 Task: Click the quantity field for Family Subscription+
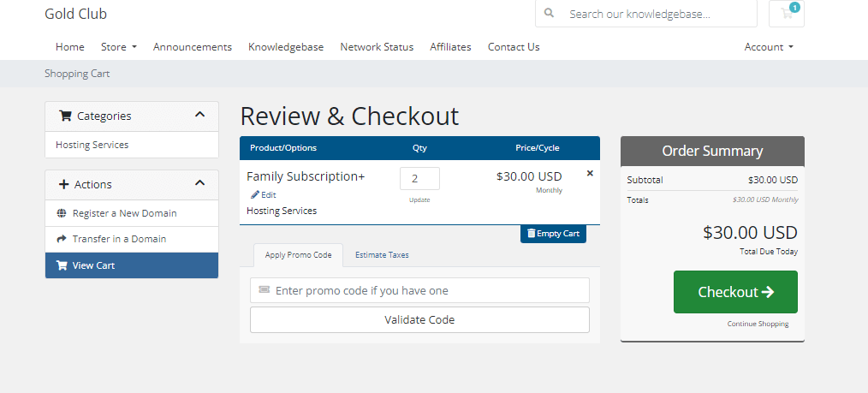[x=419, y=178]
